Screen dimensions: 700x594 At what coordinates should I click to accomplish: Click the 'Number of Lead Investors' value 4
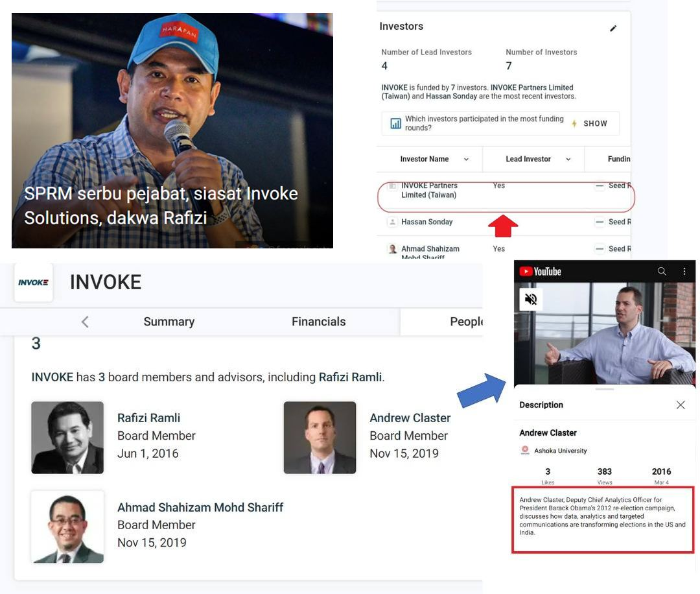tap(384, 66)
